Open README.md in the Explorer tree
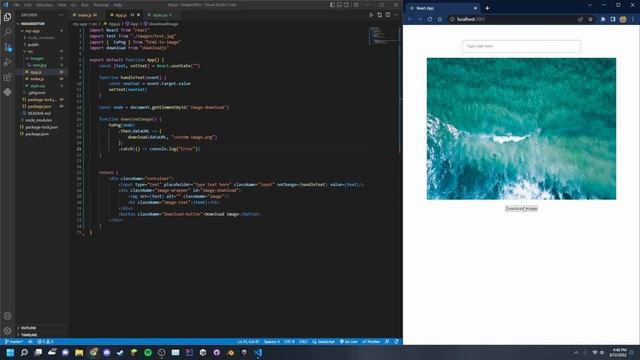640x360 pixels. point(39,113)
